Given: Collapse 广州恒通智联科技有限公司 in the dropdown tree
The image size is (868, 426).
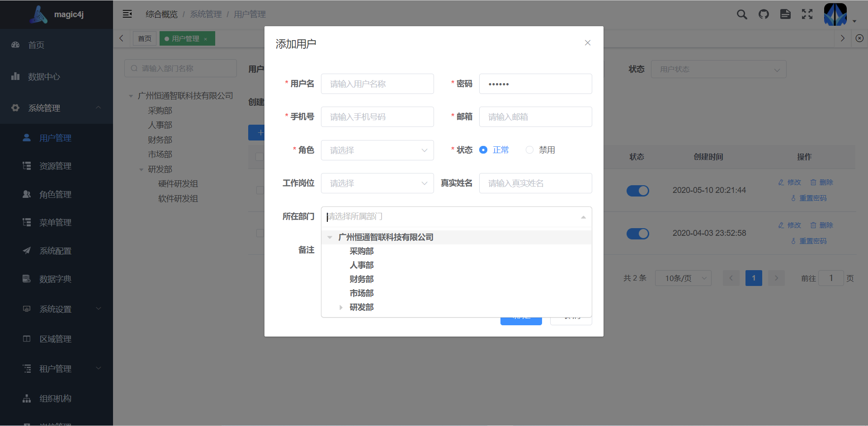Looking at the screenshot, I should [330, 237].
